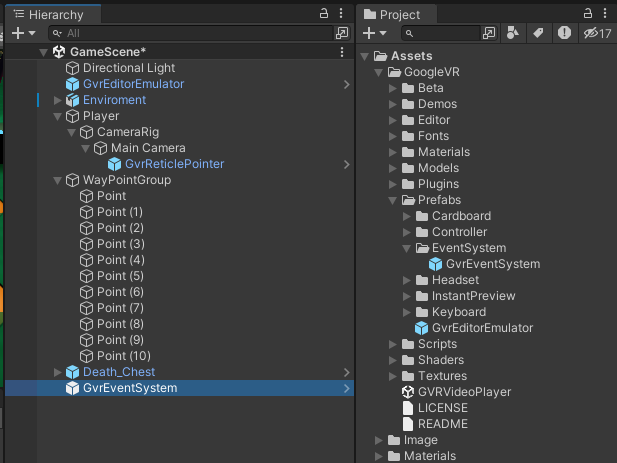Image resolution: width=617 pixels, height=463 pixels.
Task: Select Point (1) in Hierarchy
Action: (x=120, y=212)
